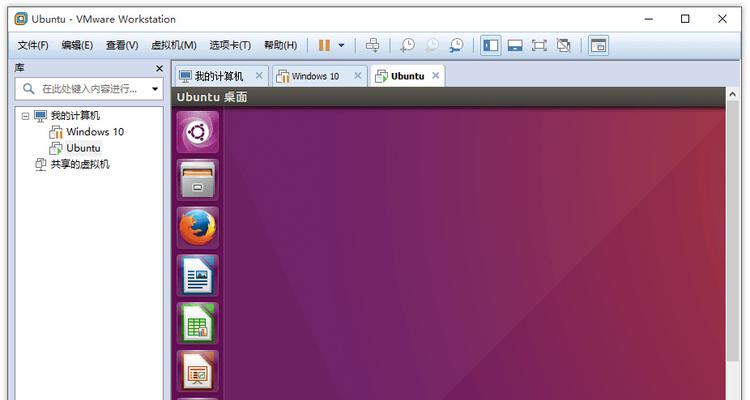The image size is (750, 400).
Task: Click the scroll up arrow of VM view
Action: [732, 95]
